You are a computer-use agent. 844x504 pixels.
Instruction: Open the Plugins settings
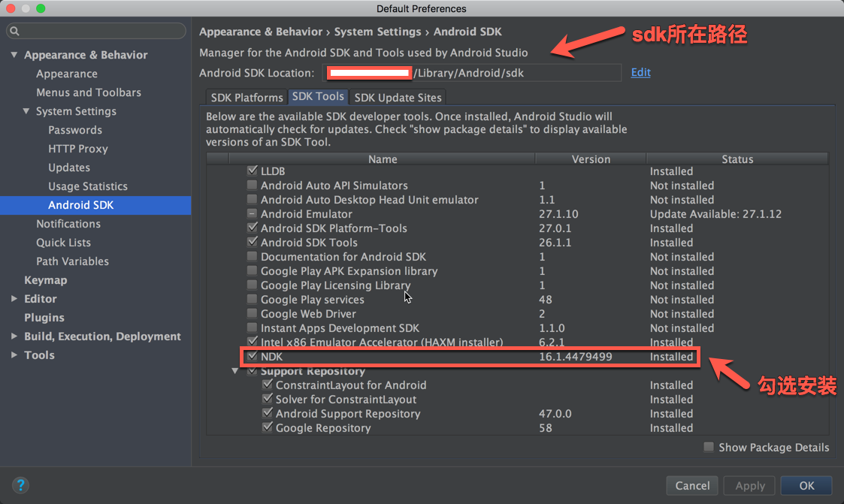point(44,318)
